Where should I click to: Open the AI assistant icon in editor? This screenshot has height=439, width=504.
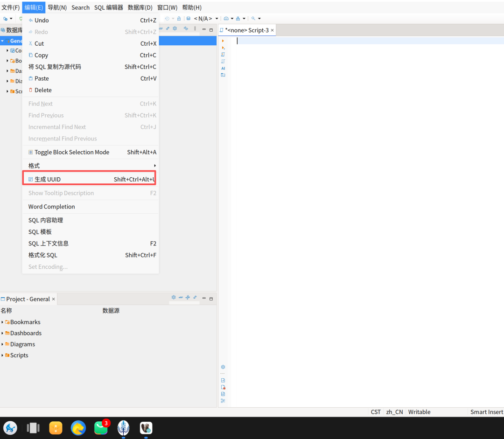(x=223, y=68)
